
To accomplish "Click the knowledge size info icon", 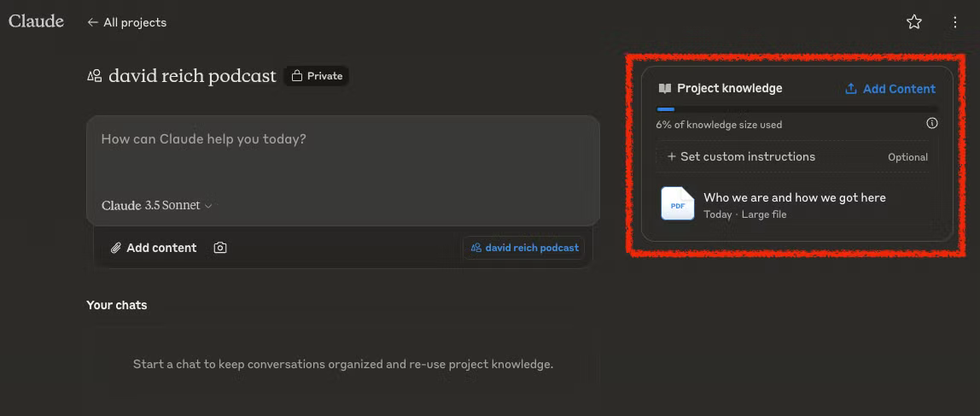I will [931, 123].
